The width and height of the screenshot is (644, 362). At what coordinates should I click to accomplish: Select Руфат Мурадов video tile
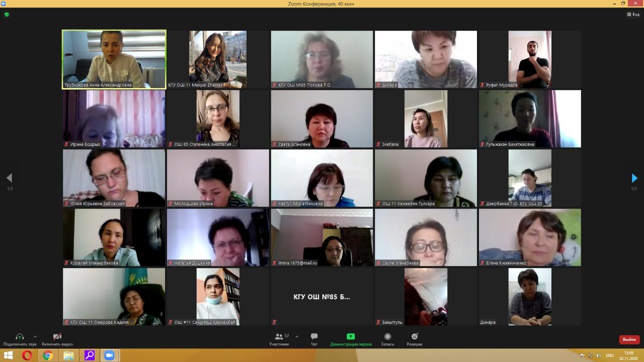530,59
